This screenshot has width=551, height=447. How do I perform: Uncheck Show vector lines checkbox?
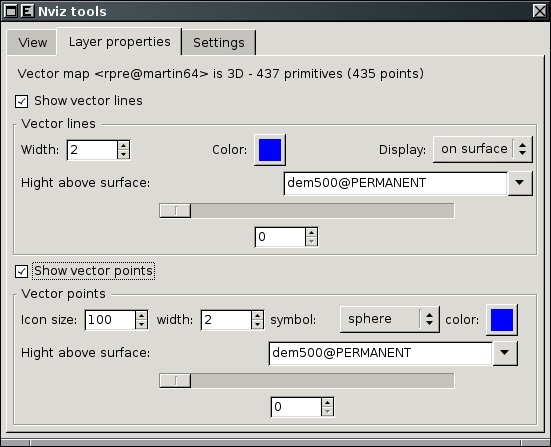21,101
